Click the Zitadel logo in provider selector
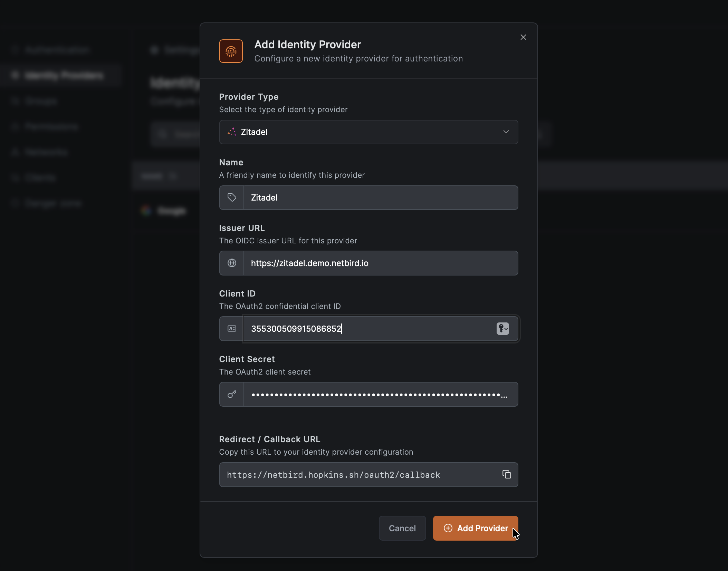 pos(232,132)
